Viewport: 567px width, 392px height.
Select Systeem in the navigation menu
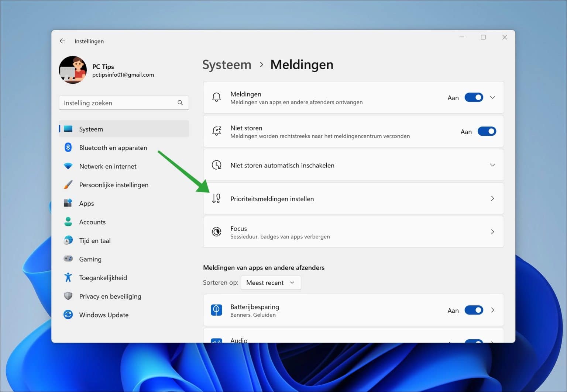click(91, 129)
